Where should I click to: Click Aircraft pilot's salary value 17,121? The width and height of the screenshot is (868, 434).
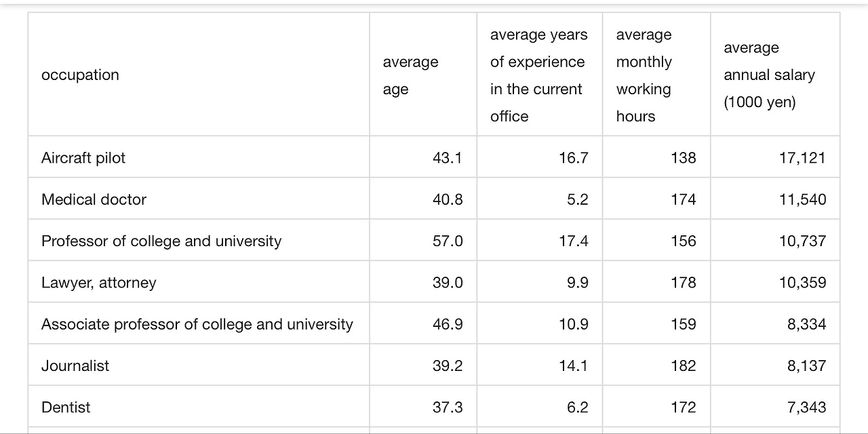[x=803, y=158]
